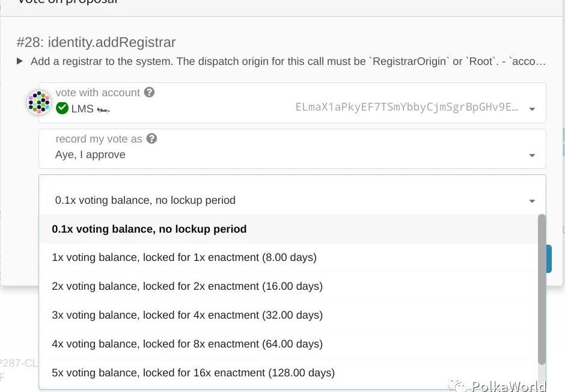Image resolution: width=565 pixels, height=392 pixels.
Task: Click help icon beside vote with account
Action: (150, 93)
